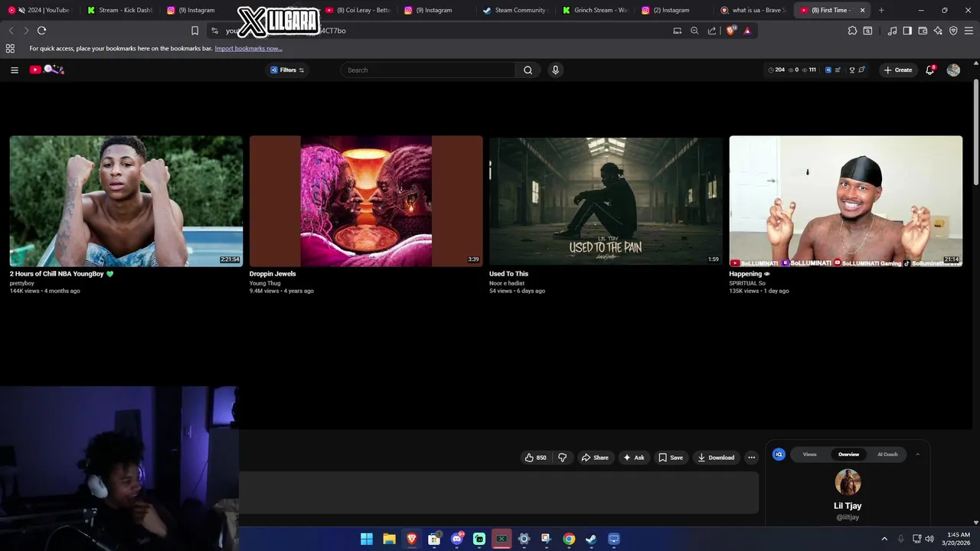Open the YouTube hamburger guide menu
The image size is (980, 551).
coord(14,70)
